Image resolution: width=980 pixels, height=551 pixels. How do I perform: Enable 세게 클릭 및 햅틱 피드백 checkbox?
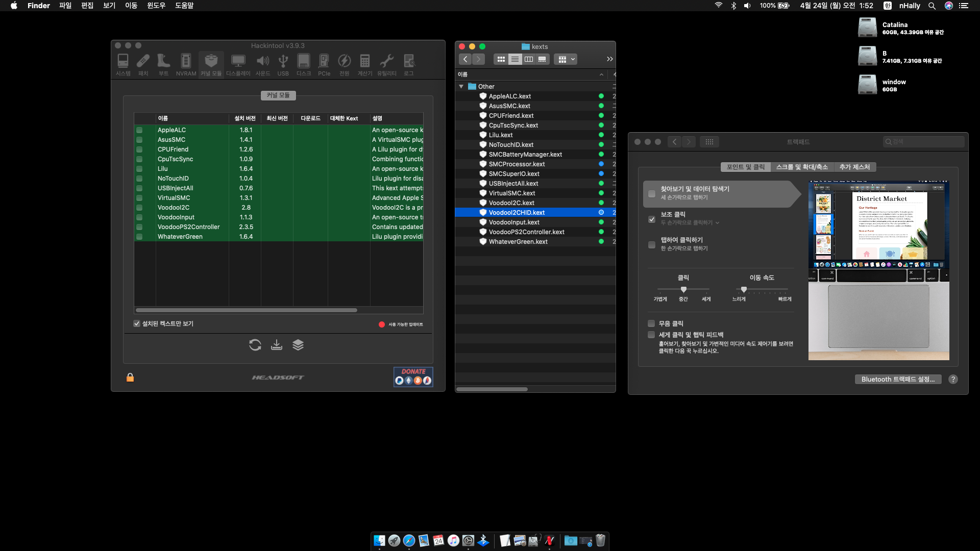(x=651, y=335)
